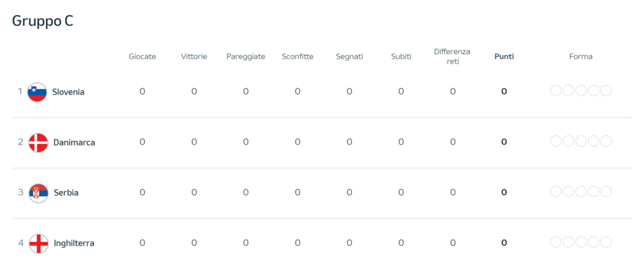
Task: Click Slovenia's first form circle
Action: [x=556, y=91]
